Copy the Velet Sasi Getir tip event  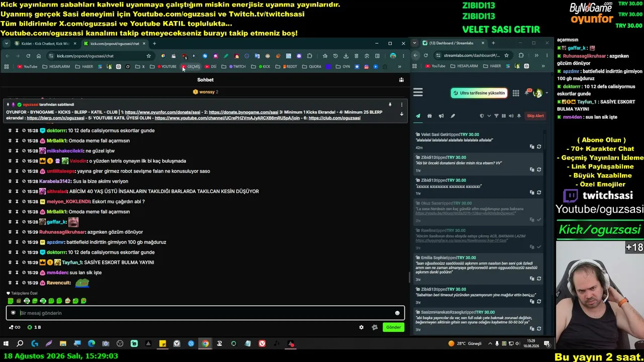pos(532,147)
